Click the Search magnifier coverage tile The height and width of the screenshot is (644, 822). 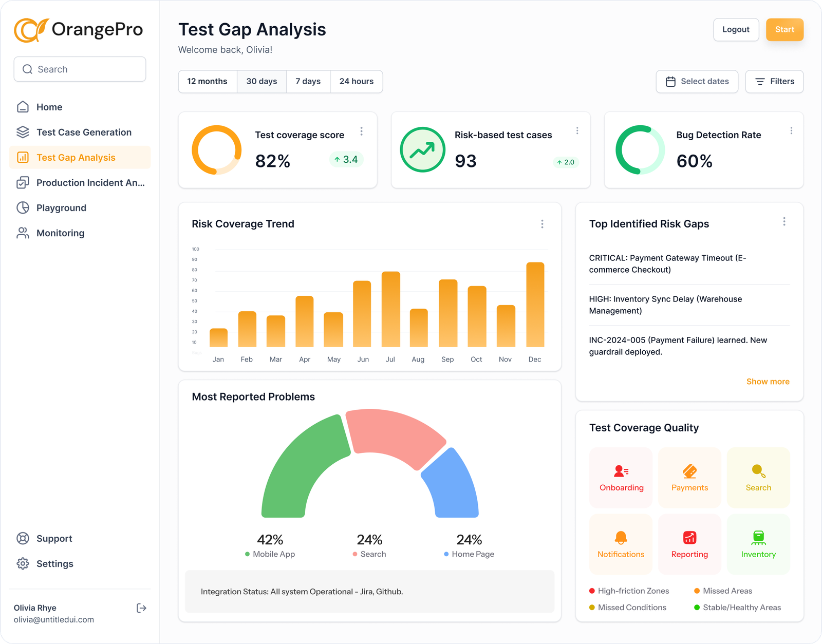point(758,478)
